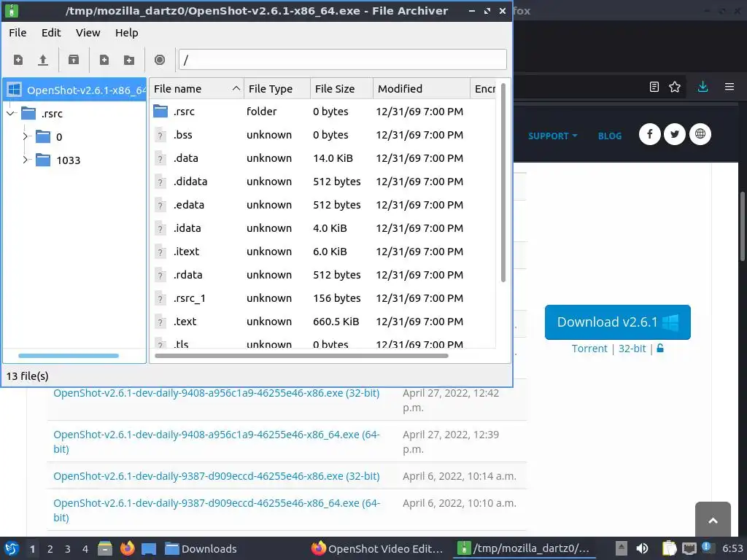Click the unknown-file icon beside .text
Image resolution: width=747 pixels, height=560 pixels.
point(160,322)
